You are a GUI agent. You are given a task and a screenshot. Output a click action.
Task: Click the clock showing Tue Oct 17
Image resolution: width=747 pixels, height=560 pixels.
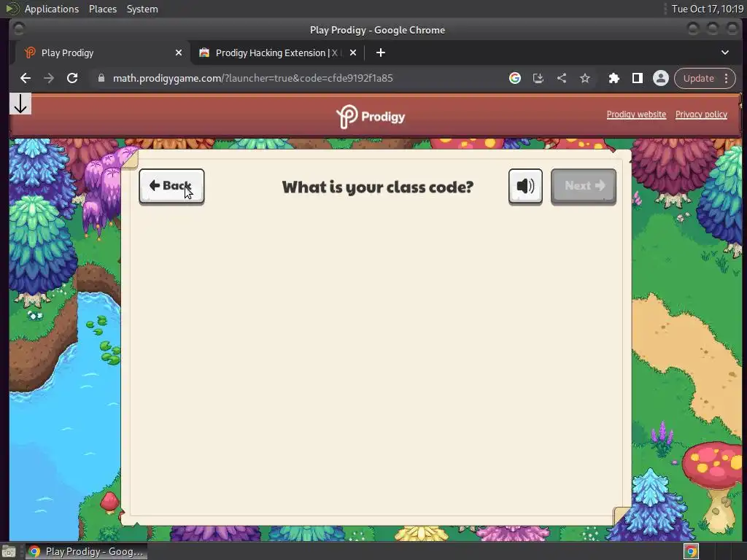[707, 9]
